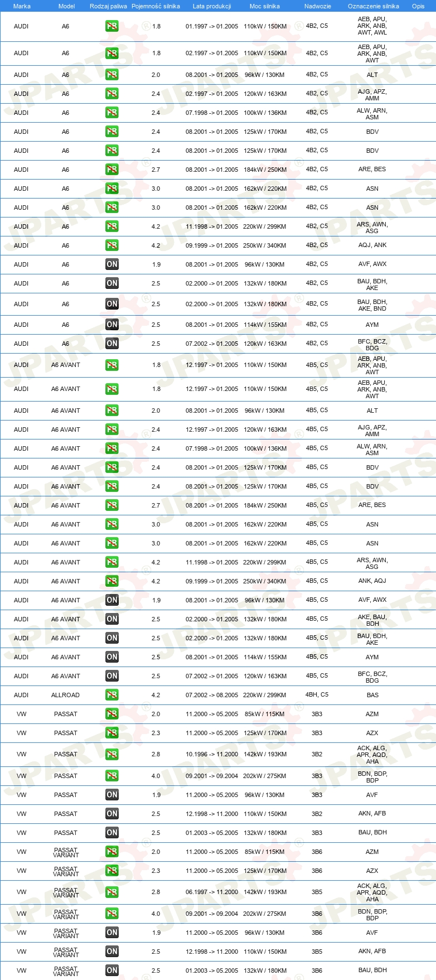Click the petrol icon in the PASSAT VARIANT 4.0 row
Image resolution: width=436 pixels, height=980 pixels.
click(x=112, y=914)
